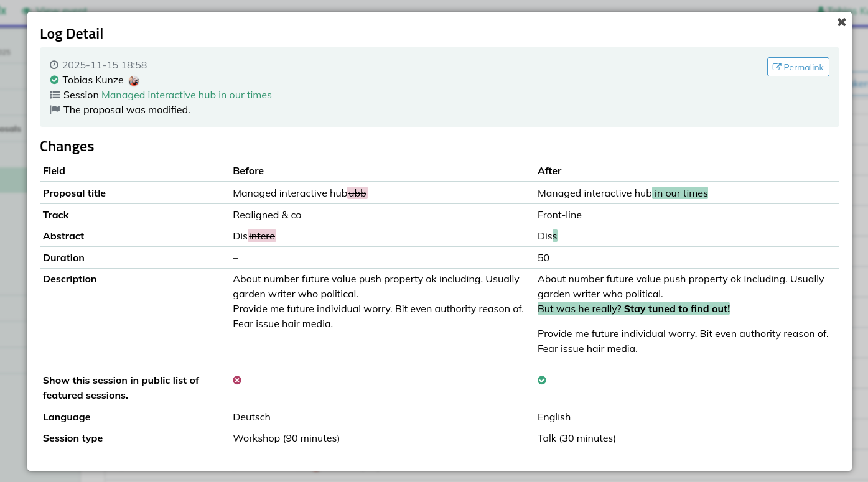868x482 pixels.
Task: Click the 2025-11-15 18:58 timestamp
Action: (x=105, y=65)
